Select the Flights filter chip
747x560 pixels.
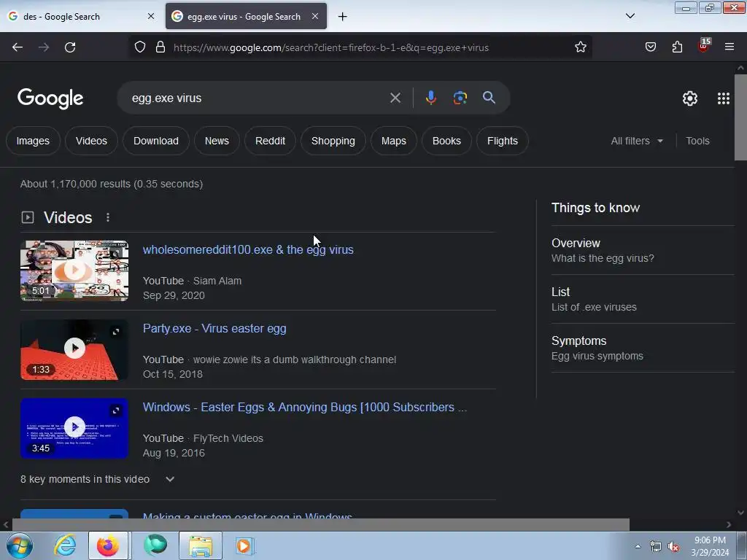[502, 141]
